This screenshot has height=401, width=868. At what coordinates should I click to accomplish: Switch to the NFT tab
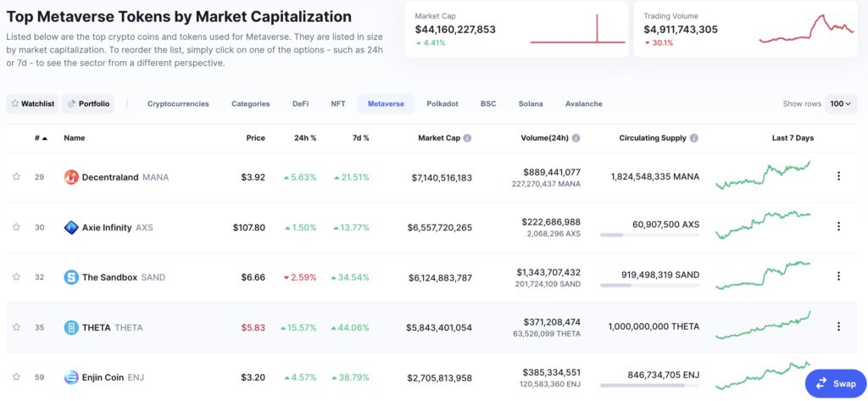338,104
